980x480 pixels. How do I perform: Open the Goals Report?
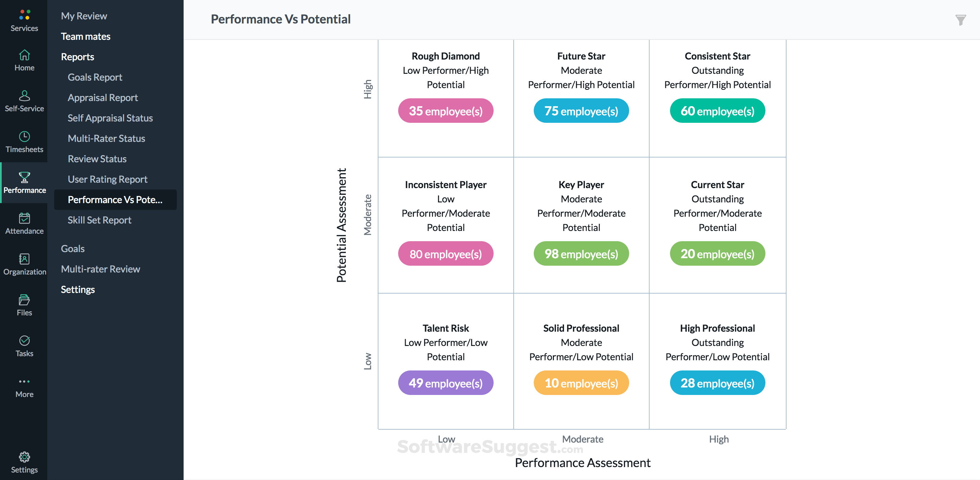(95, 77)
